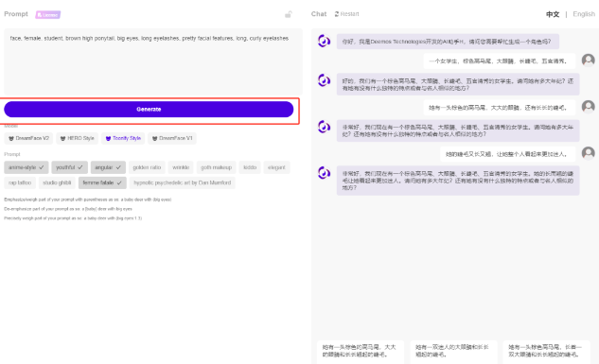Image resolution: width=599 pixels, height=364 pixels.
Task: Enable the studio ghibli prompt tag
Action: click(x=57, y=182)
